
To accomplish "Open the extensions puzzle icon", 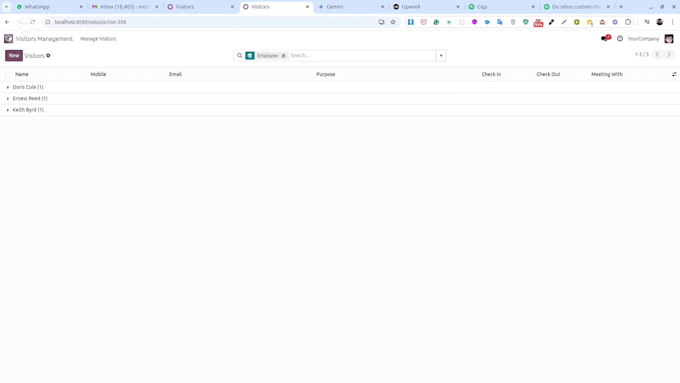I will tap(628, 22).
